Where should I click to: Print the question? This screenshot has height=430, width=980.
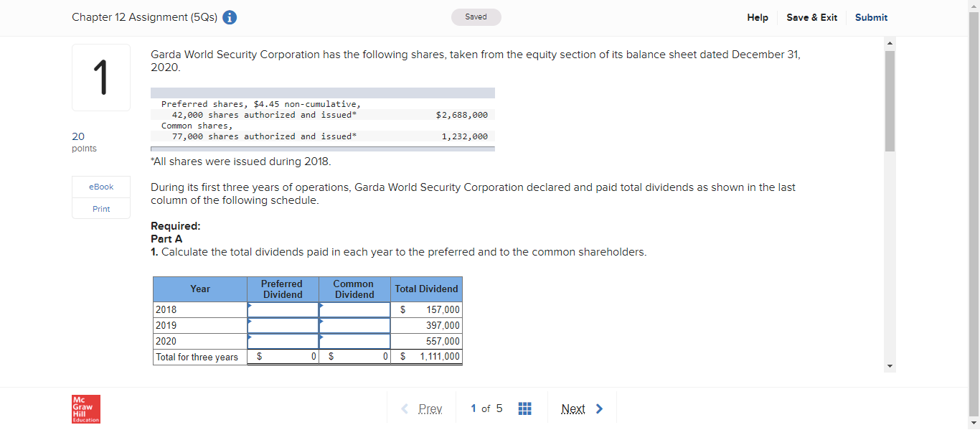(101, 209)
